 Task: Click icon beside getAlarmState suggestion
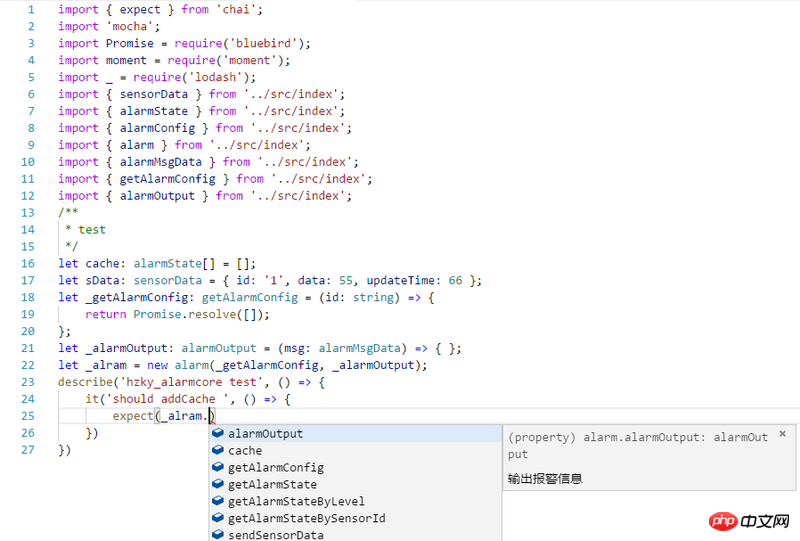(x=218, y=483)
